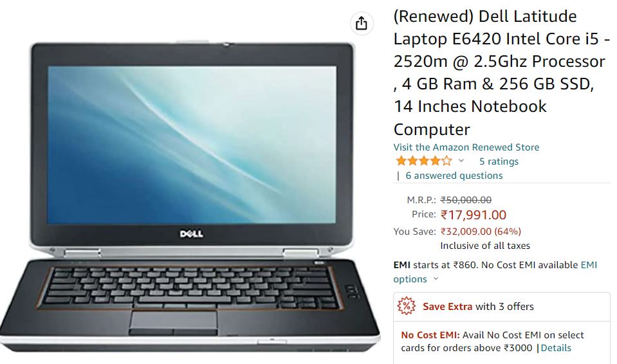Screen dimensions: 617x364
Task: Click the Inclusive of all taxes text
Action: click(485, 246)
